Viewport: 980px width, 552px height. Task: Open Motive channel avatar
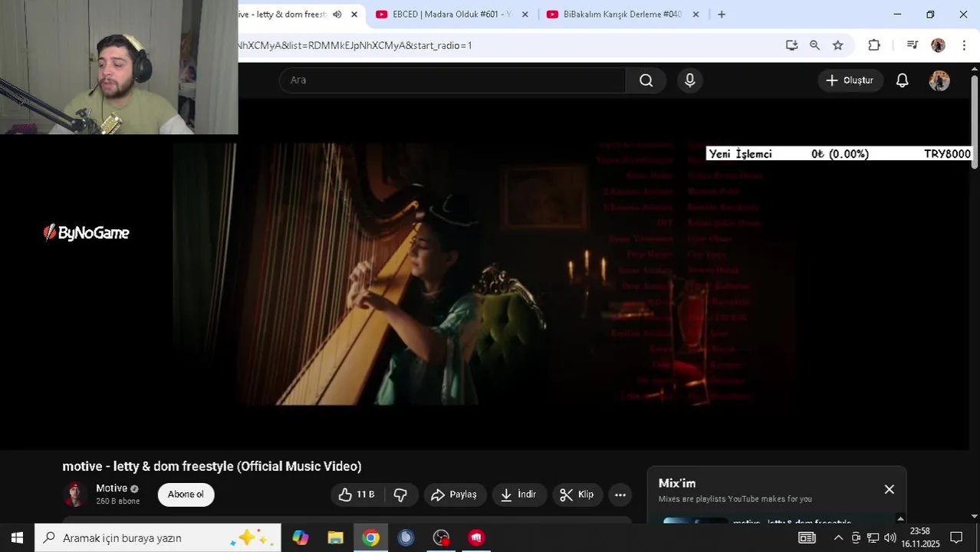[x=75, y=495]
